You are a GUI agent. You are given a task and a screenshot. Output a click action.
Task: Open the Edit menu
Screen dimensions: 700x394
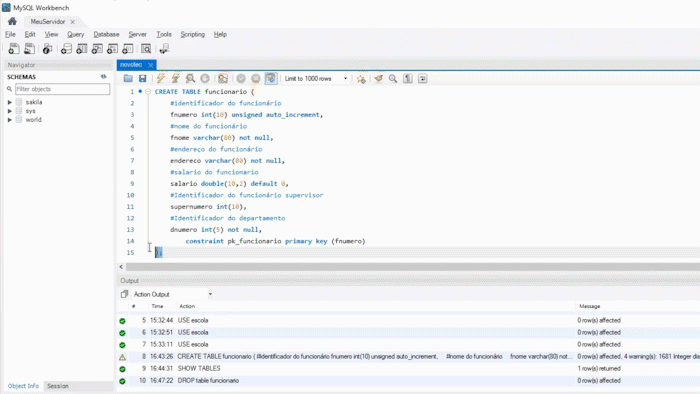(30, 34)
